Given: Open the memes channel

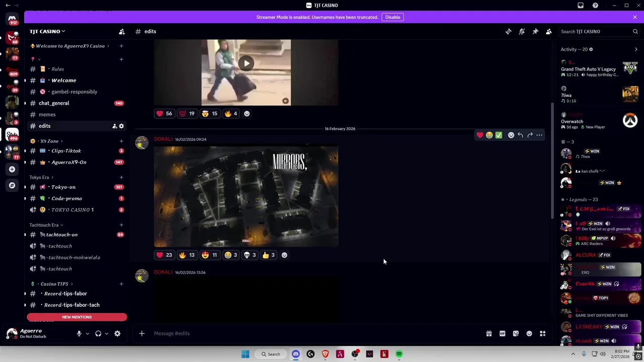Looking at the screenshot, I should pyautogui.click(x=75, y=115).
